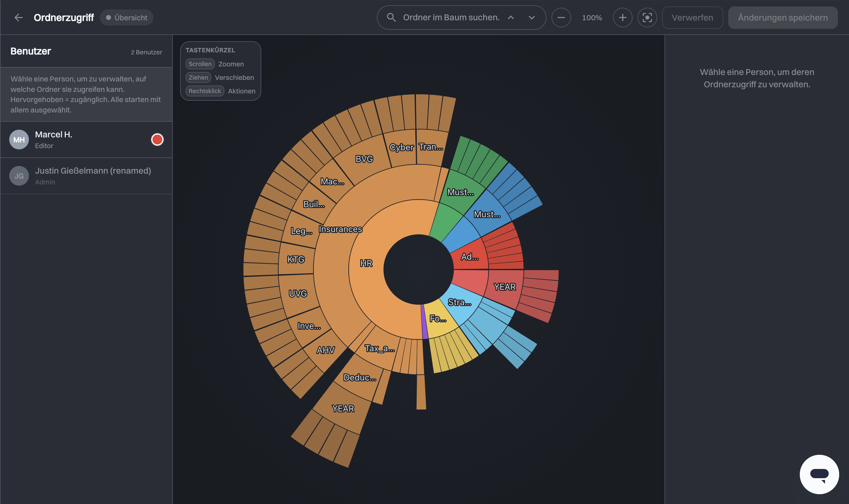This screenshot has height=504, width=849.
Task: Click the Mac... folder segment
Action: (332, 181)
